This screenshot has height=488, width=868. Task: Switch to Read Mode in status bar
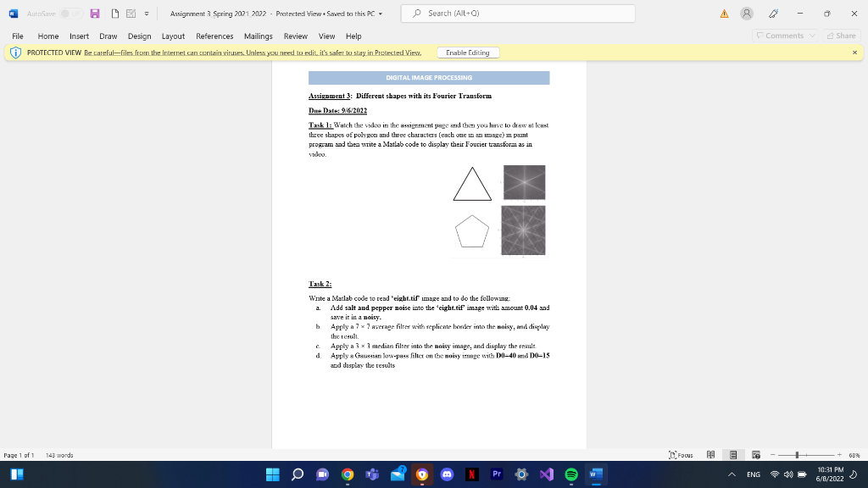point(710,456)
